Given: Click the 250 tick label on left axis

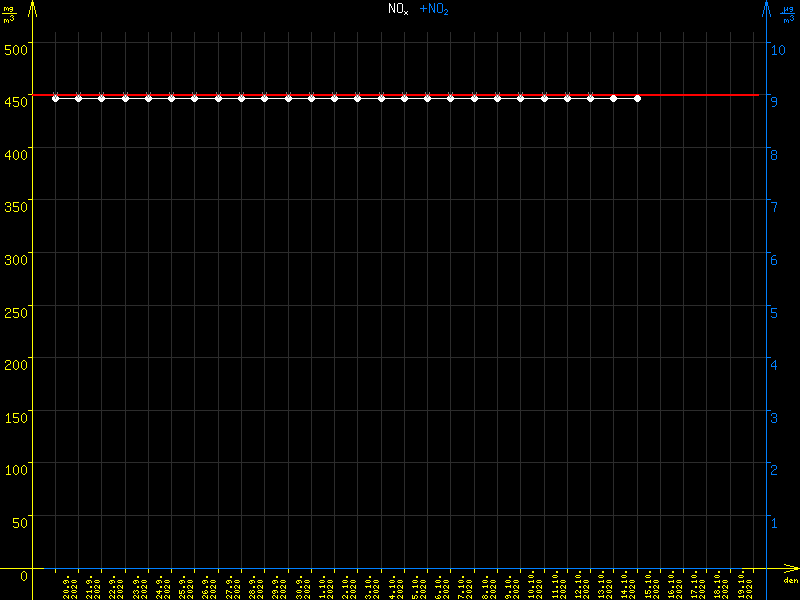Looking at the screenshot, I should [x=17, y=311].
